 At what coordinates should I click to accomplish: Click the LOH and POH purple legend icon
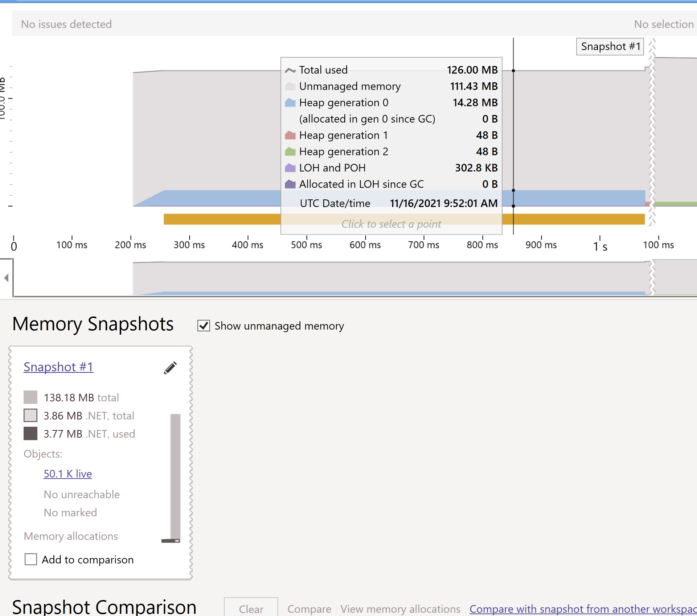pos(291,168)
